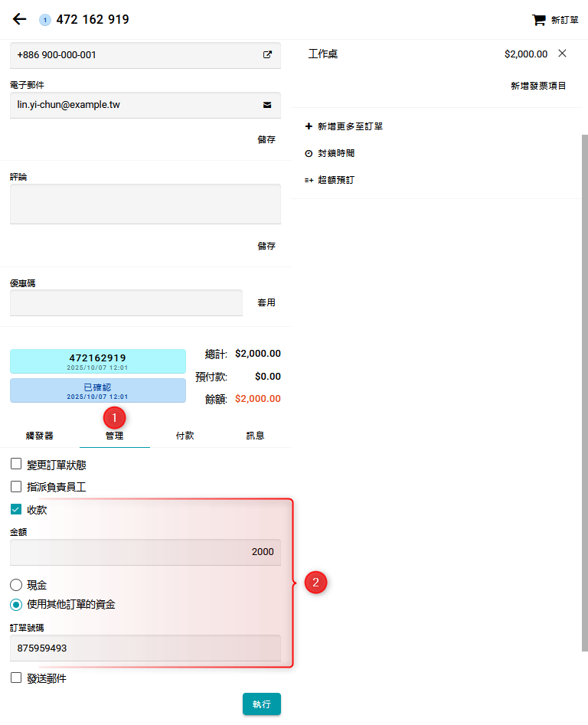Enable the 變更訂單狀態 checkbox

point(16,464)
